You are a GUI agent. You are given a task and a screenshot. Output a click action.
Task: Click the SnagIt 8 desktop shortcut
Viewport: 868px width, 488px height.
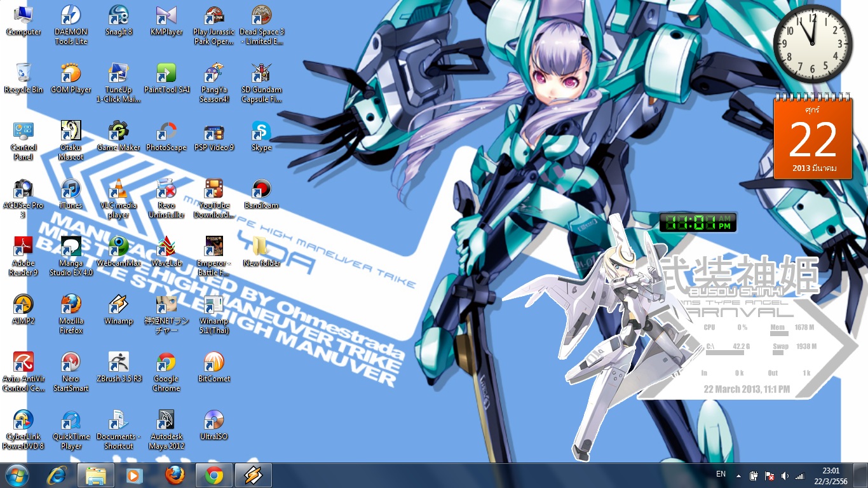tap(119, 21)
